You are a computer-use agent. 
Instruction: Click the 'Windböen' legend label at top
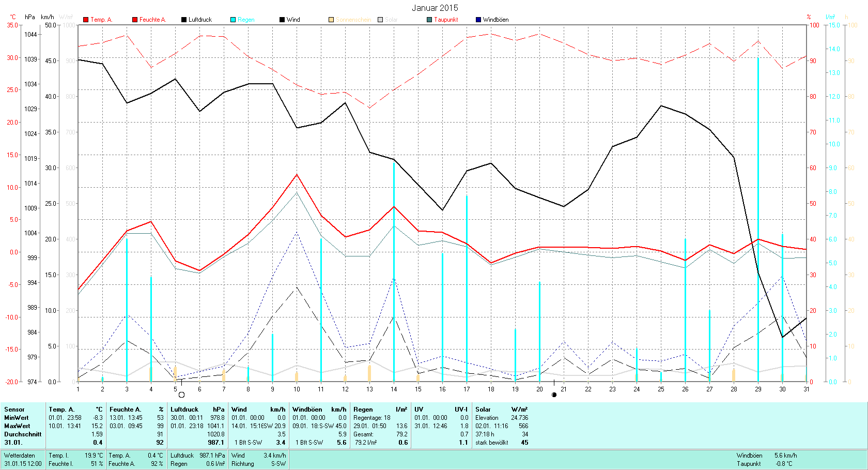(496, 20)
